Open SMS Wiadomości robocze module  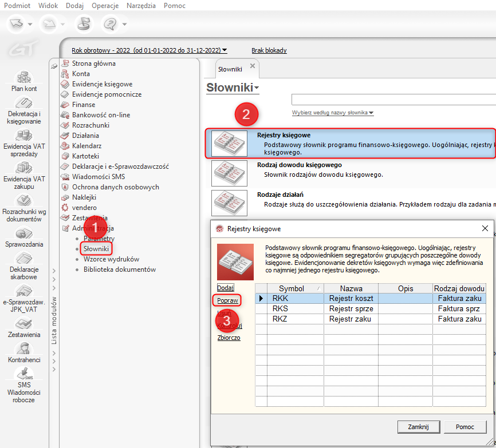[24, 386]
